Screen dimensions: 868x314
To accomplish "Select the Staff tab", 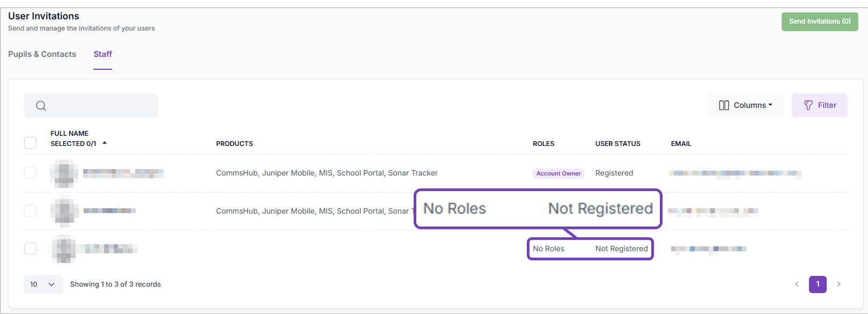I will tap(102, 54).
